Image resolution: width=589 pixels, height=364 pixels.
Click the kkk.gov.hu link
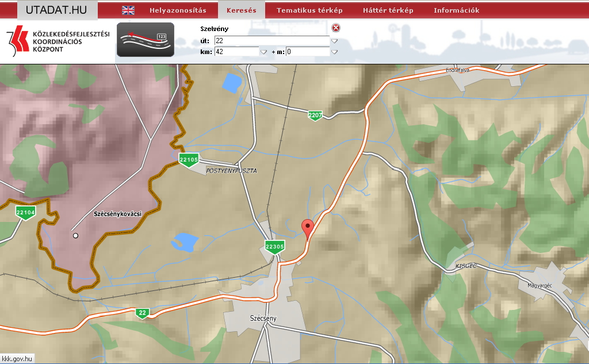pyautogui.click(x=18, y=358)
